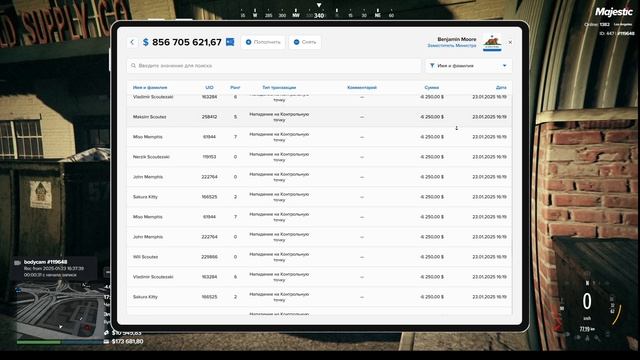Click UID 119153 cell

click(x=209, y=157)
